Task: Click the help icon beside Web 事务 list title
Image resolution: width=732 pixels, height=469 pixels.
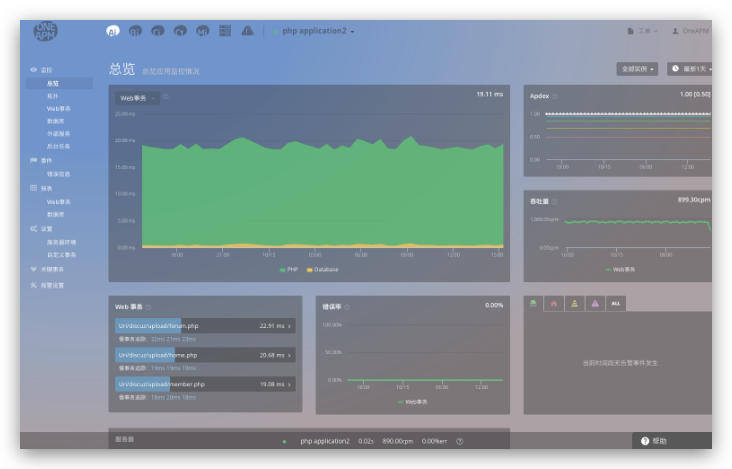Action: click(x=148, y=307)
